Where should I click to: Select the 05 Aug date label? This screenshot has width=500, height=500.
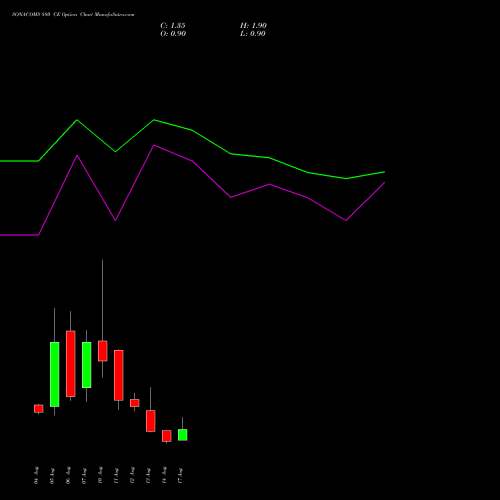pyautogui.click(x=52, y=475)
